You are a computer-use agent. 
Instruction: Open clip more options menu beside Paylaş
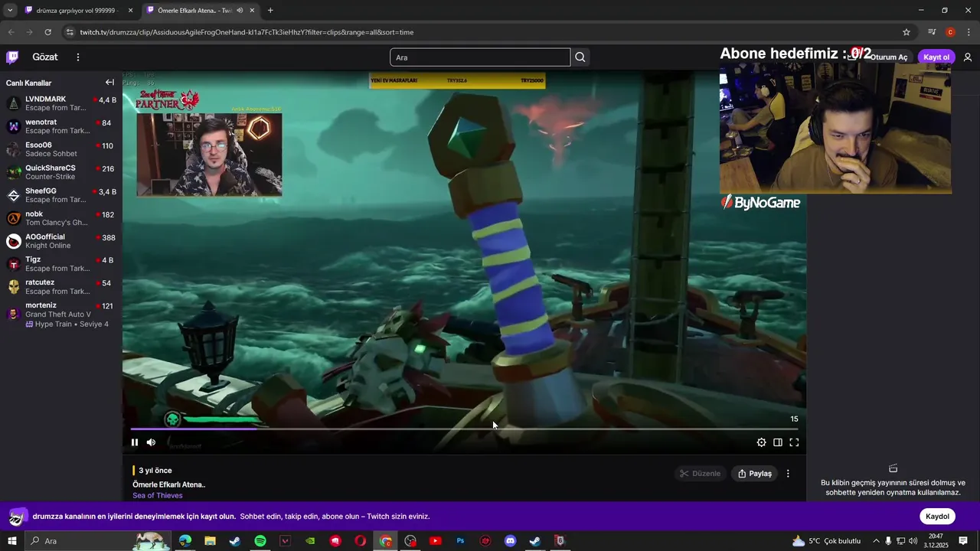point(788,474)
